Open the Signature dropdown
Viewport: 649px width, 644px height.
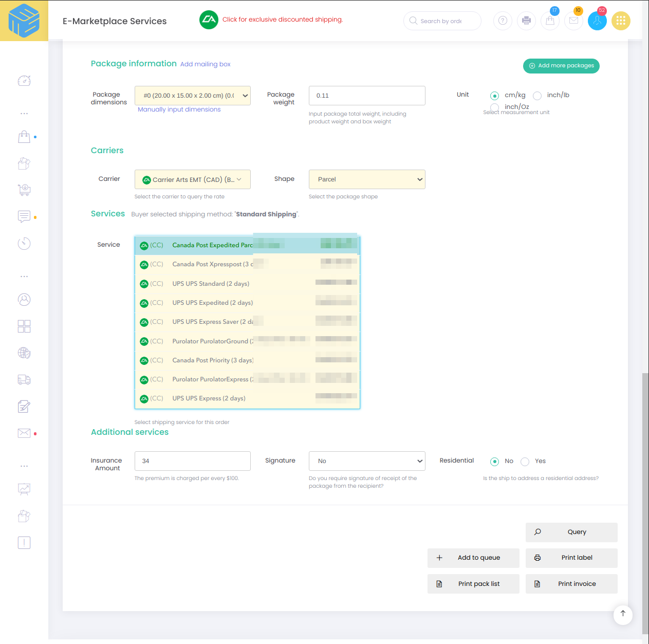coord(367,461)
